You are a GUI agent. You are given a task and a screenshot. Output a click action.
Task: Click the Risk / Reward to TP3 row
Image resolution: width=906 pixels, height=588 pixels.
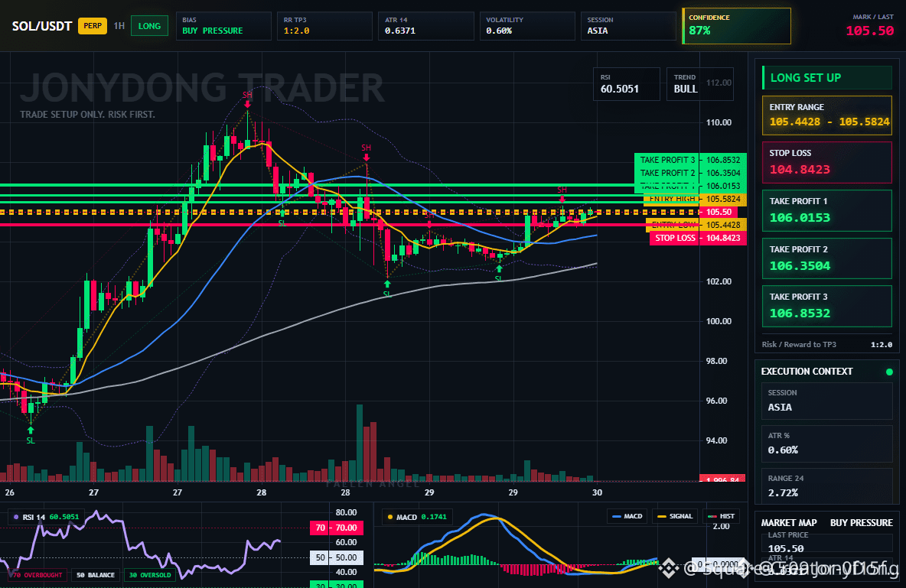(827, 344)
